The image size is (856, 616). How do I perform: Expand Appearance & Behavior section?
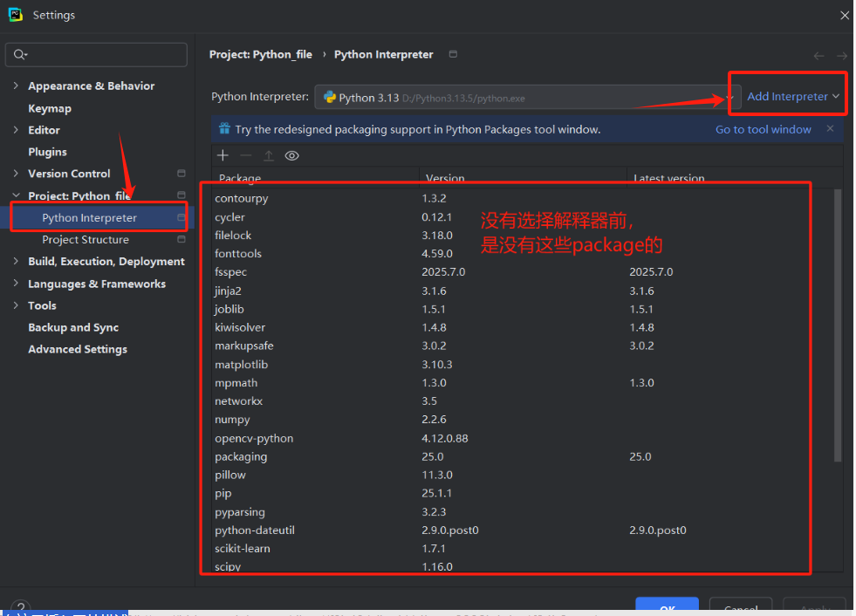(16, 86)
